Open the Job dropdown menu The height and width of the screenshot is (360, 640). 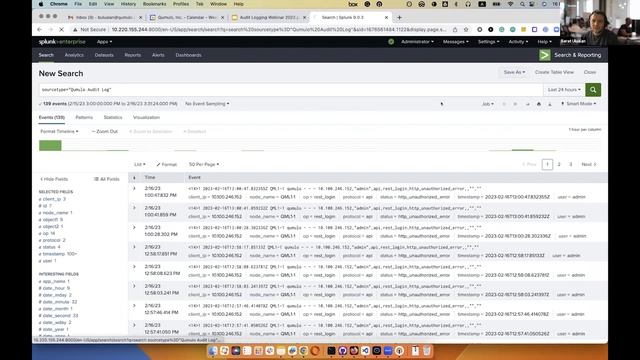[488, 104]
